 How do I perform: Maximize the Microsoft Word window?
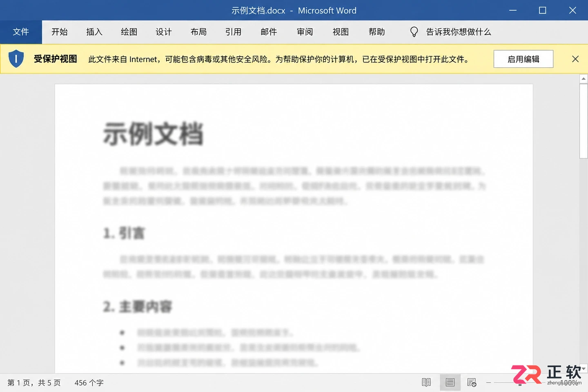tap(542, 10)
